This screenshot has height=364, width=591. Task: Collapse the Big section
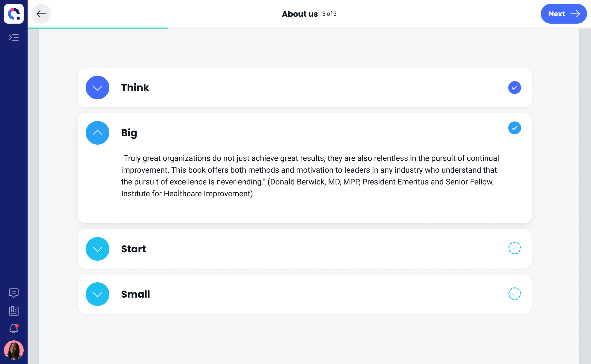(98, 133)
